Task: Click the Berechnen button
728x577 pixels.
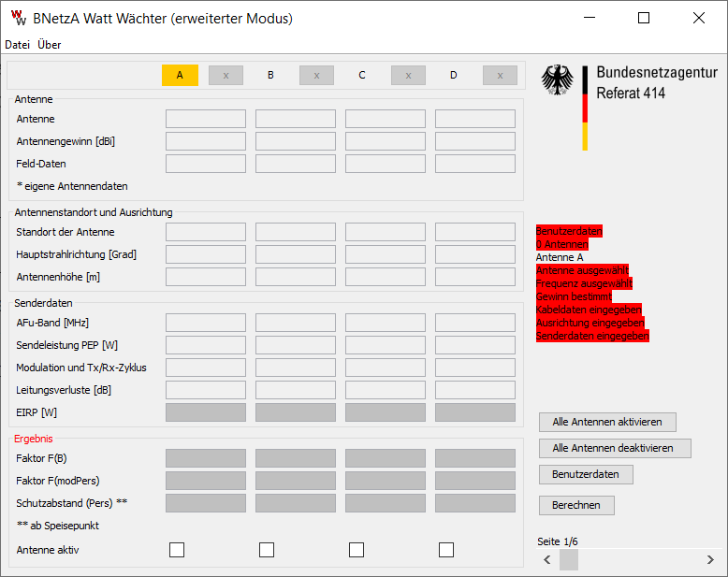Action: point(576,505)
